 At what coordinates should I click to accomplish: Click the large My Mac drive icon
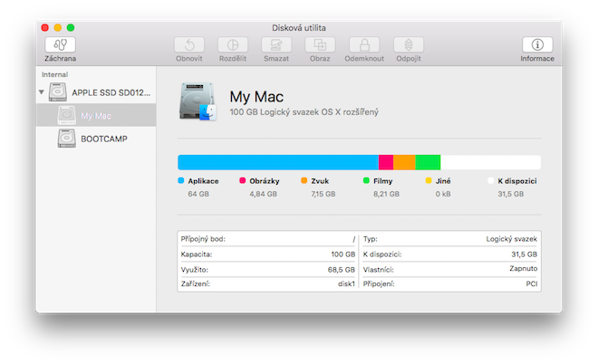point(198,101)
